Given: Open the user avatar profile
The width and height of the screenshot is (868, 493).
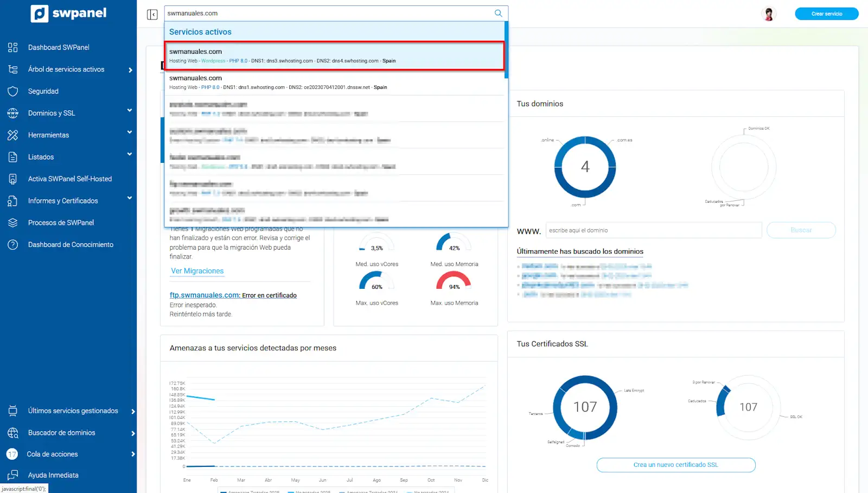Looking at the screenshot, I should [x=768, y=14].
